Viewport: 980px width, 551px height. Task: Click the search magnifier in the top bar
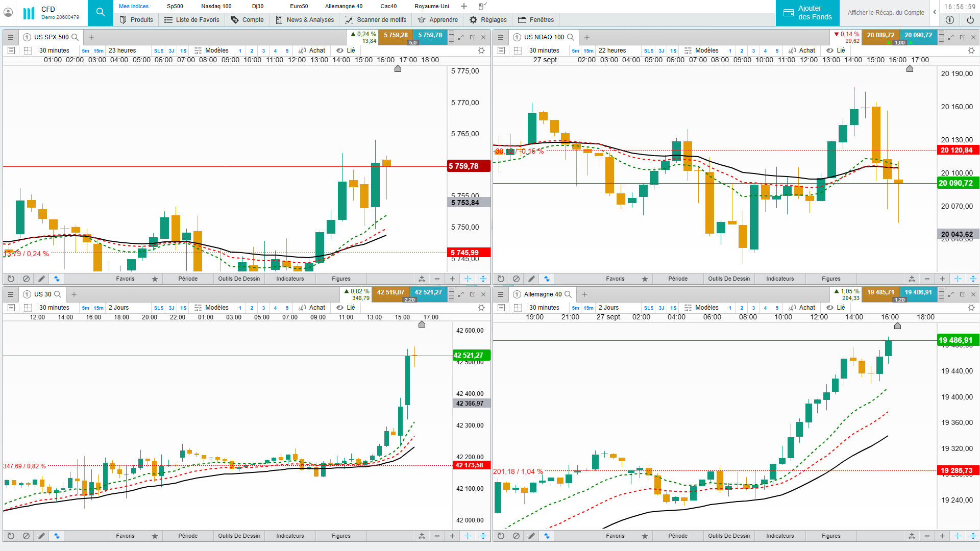101,13
